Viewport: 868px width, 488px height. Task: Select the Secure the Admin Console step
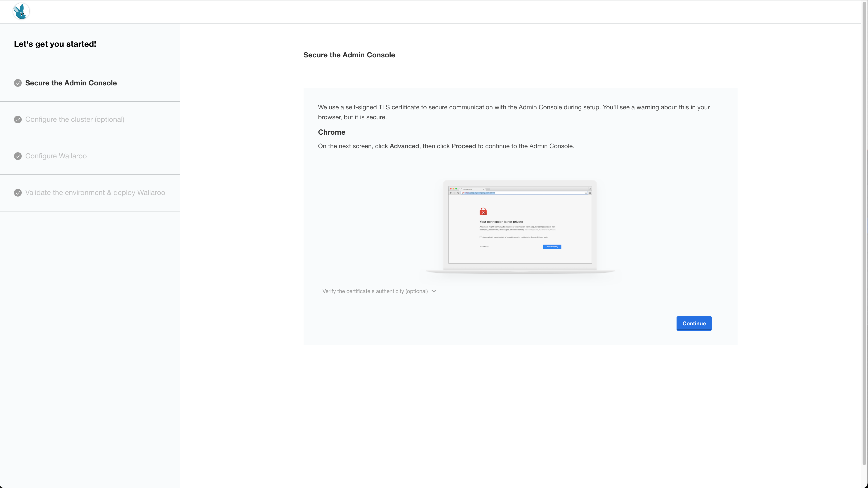pyautogui.click(x=71, y=83)
